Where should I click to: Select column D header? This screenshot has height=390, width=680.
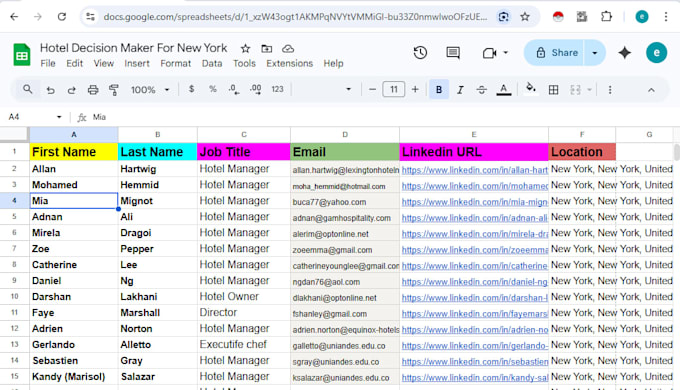pos(345,134)
